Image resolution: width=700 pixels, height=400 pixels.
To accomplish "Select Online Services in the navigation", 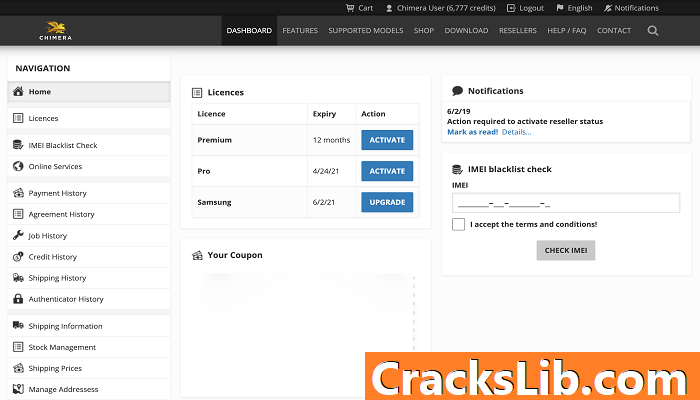I will 89,166.
